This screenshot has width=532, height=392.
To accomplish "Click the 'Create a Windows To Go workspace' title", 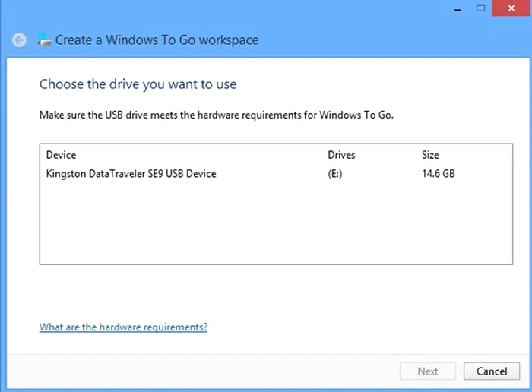I will tap(157, 40).
